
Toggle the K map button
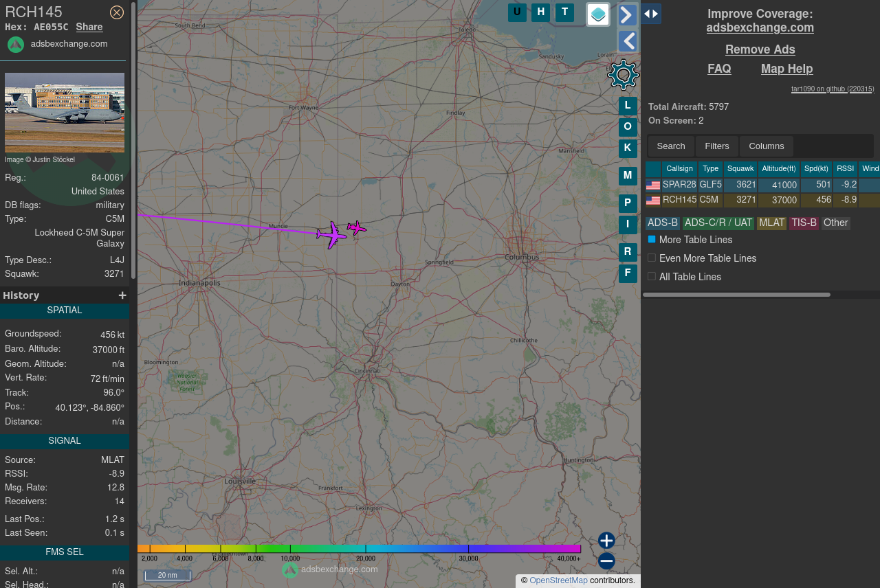point(628,148)
